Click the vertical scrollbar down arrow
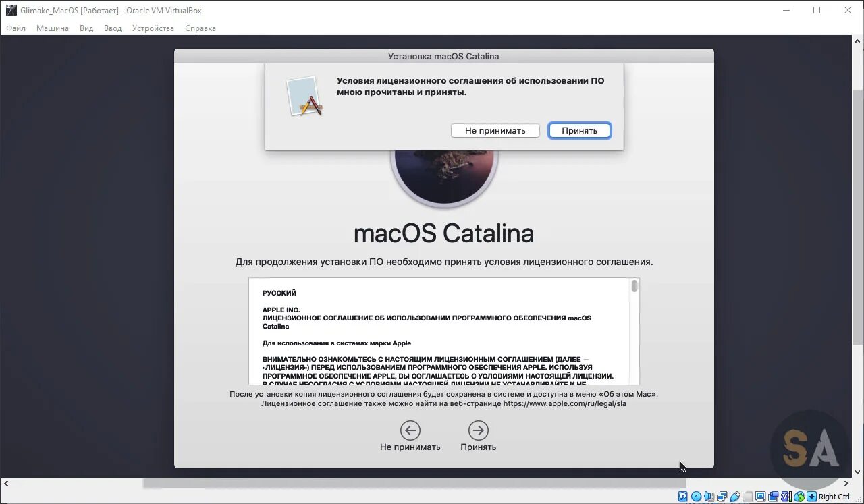 [858, 472]
